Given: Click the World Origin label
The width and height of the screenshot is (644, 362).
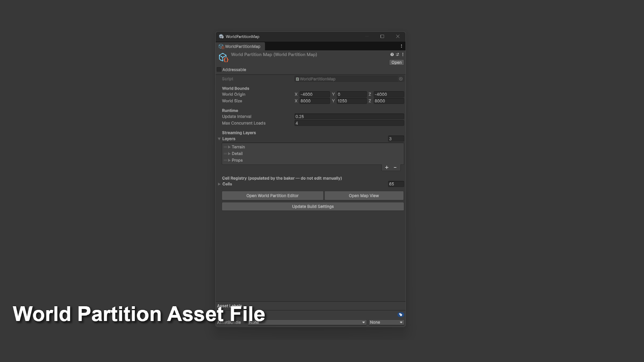Looking at the screenshot, I should pos(233,95).
